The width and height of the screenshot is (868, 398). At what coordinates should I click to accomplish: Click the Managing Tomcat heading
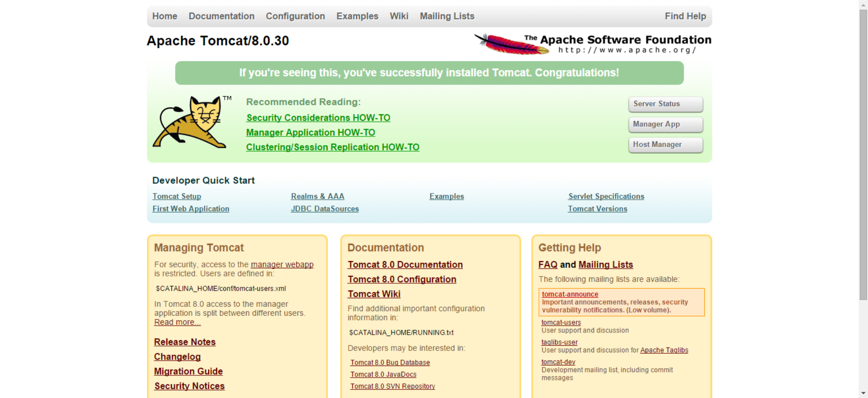pos(199,248)
